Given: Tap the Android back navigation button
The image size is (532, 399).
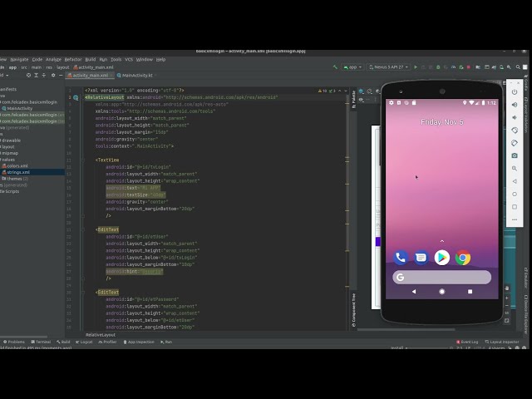Looking at the screenshot, I should (x=414, y=292).
